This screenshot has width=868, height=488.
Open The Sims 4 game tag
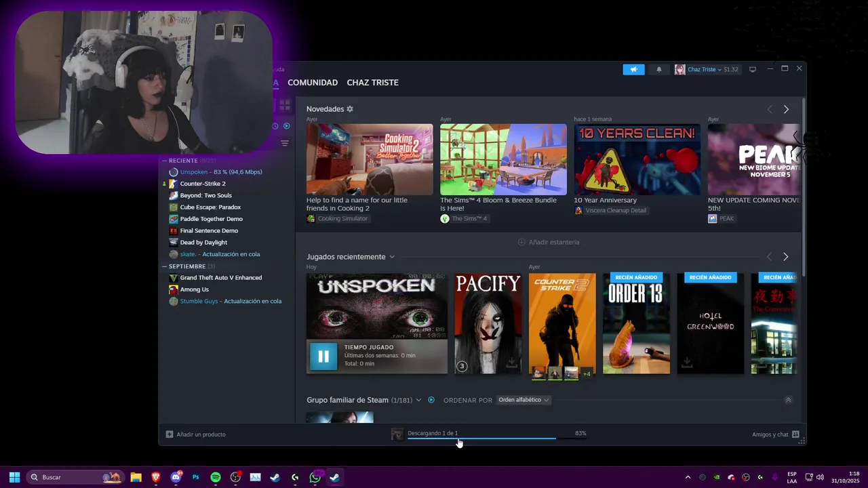coord(465,219)
